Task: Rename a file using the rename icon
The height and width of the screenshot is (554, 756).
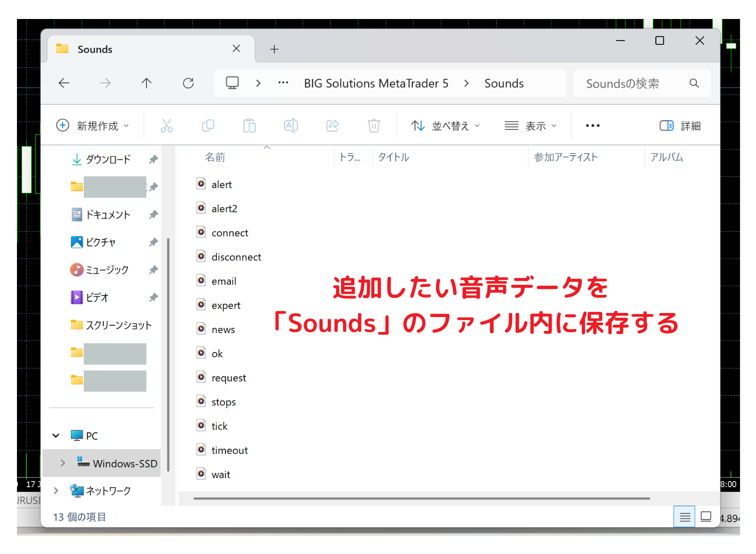Action: click(291, 125)
